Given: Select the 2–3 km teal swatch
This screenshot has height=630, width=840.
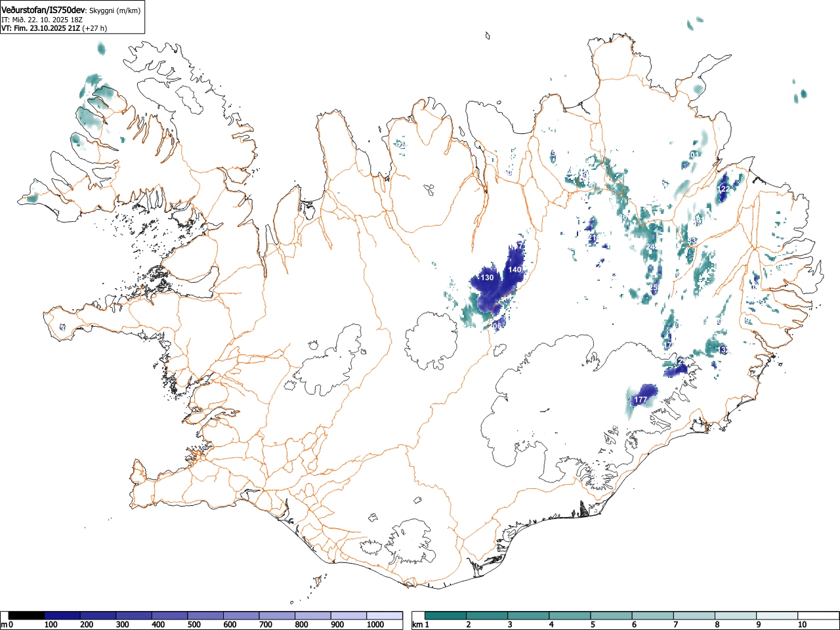Looking at the screenshot, I should [488, 616].
